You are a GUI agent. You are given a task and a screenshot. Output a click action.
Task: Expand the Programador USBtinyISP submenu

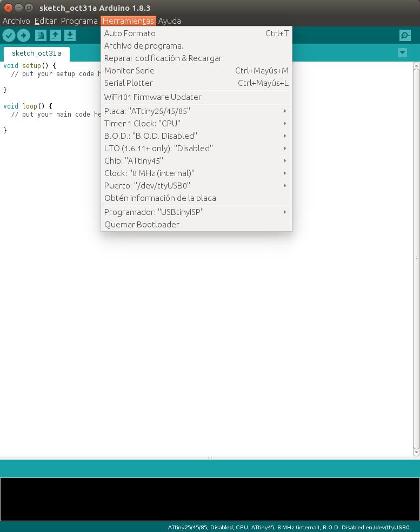pos(196,212)
